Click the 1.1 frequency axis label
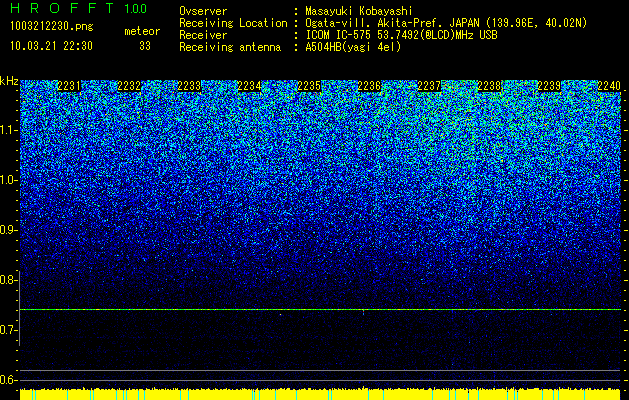The width and height of the screenshot is (629, 400). click(x=9, y=130)
